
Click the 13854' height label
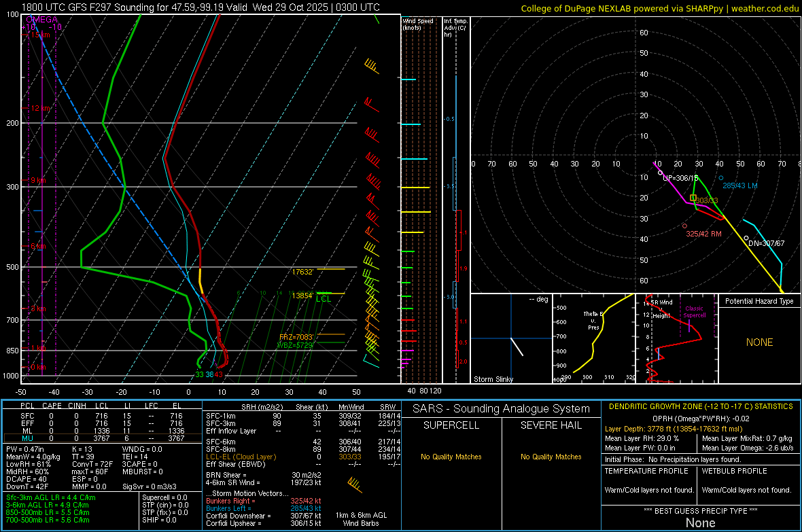point(302,296)
